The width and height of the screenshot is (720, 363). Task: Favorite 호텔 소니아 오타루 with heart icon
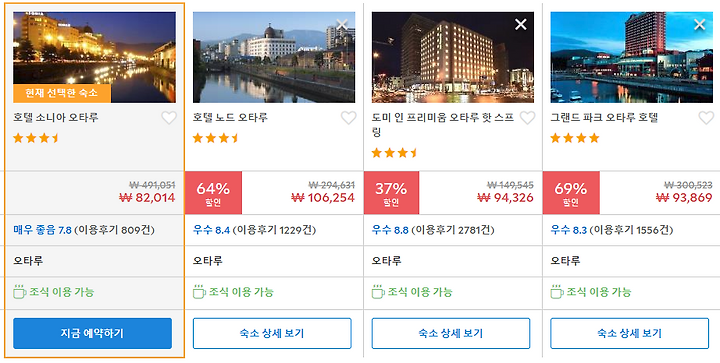click(x=169, y=118)
